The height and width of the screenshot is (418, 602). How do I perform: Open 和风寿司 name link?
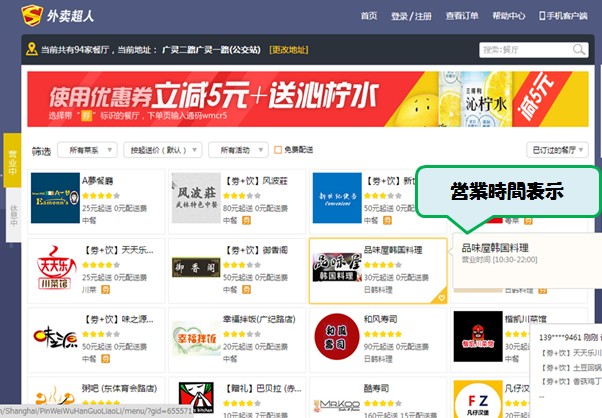click(380, 319)
